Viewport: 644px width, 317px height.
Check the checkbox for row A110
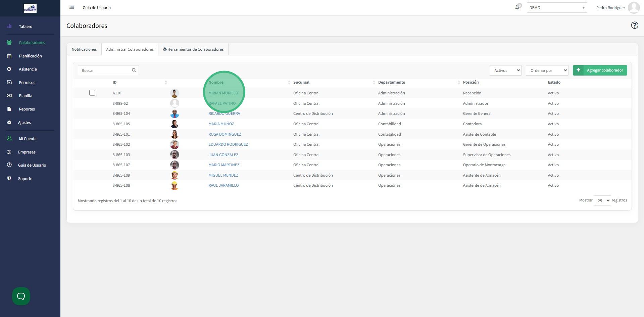tap(92, 93)
